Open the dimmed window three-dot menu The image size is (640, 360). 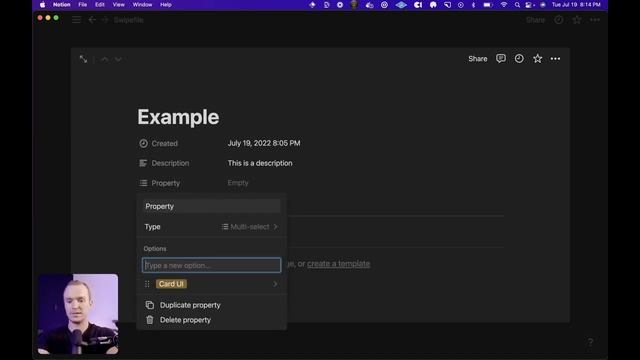pos(595,20)
